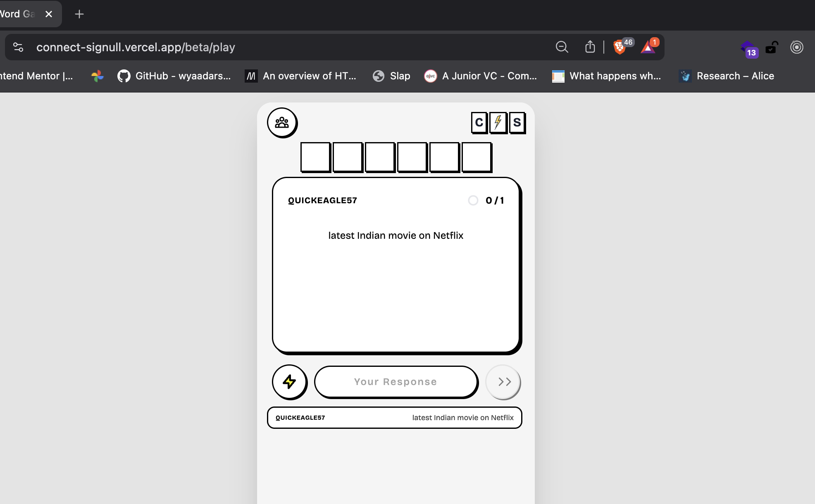Open the "S" panel icon
The height and width of the screenshot is (504, 815).
click(517, 122)
